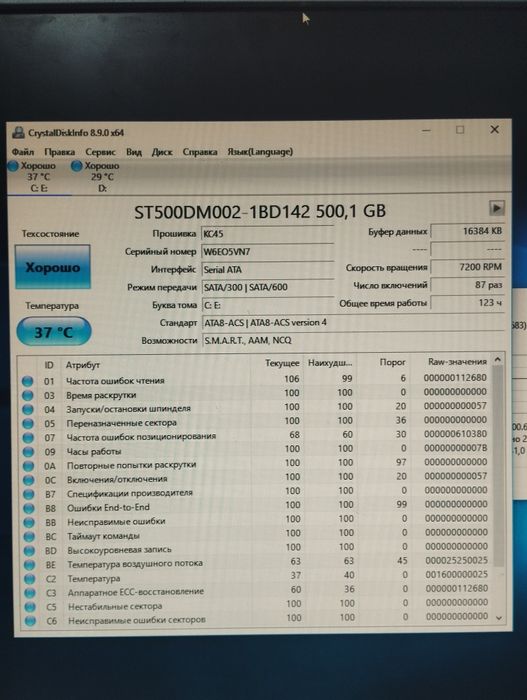The width and height of the screenshot is (527, 700).
Task: Open the Файл menu
Action: [x=23, y=152]
